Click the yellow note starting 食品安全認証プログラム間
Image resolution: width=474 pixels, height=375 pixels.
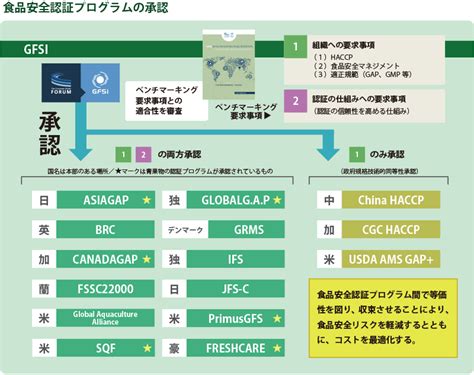(x=383, y=318)
